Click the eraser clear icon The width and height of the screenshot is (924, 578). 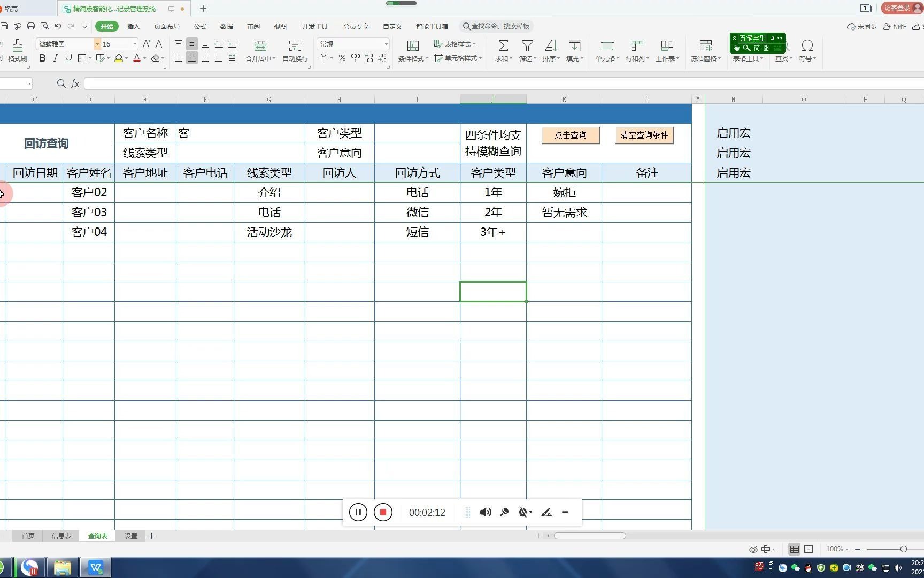click(x=155, y=58)
